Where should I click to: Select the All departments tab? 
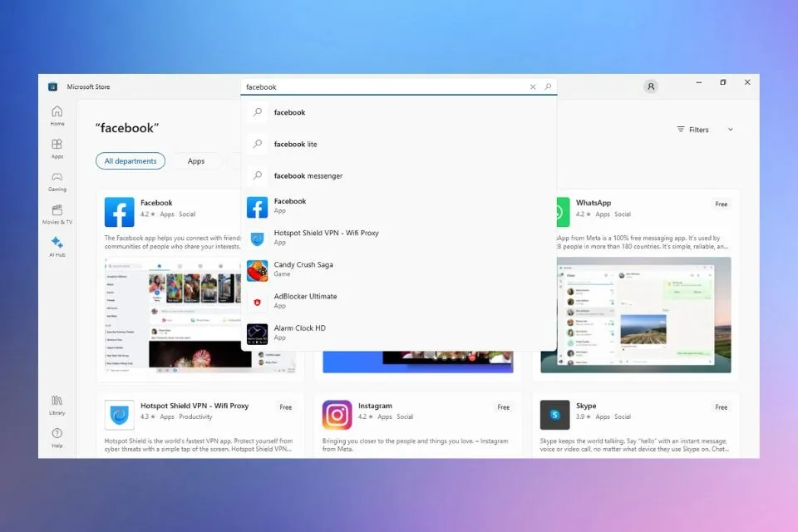(131, 160)
